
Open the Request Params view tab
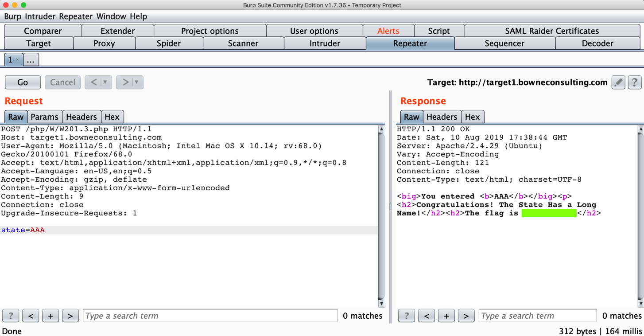tap(44, 117)
